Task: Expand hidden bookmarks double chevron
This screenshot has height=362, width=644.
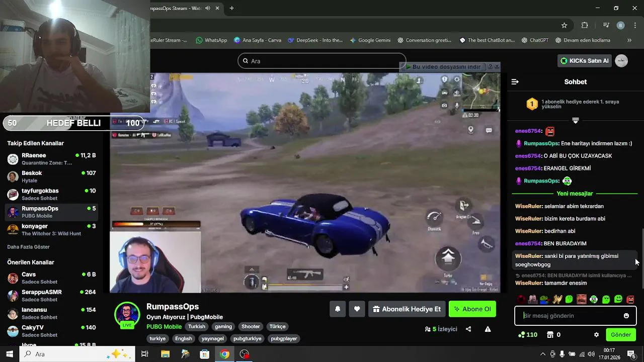Action: click(x=629, y=40)
